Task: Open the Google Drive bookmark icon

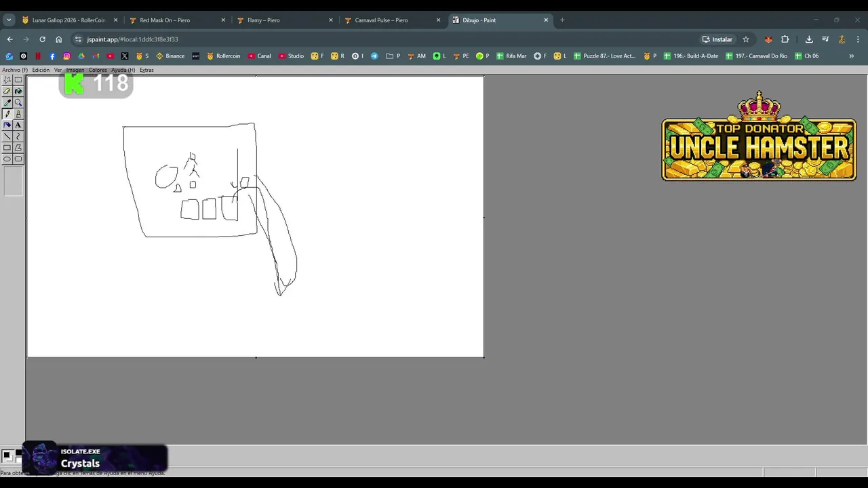Action: [81, 56]
